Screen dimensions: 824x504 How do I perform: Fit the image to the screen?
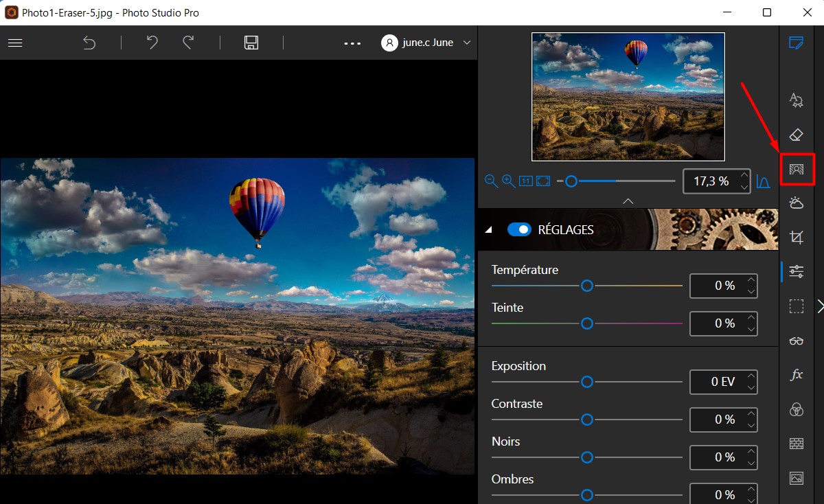click(543, 181)
